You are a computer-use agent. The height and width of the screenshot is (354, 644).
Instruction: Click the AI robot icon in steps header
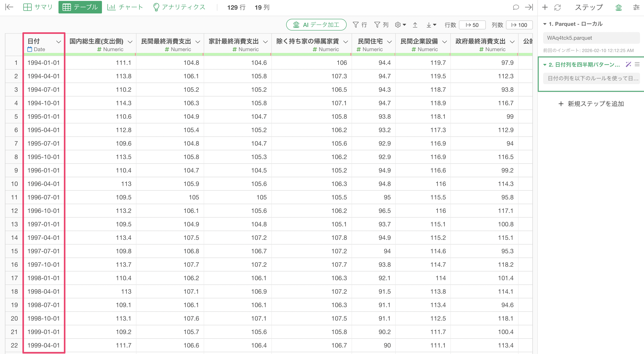point(618,7)
